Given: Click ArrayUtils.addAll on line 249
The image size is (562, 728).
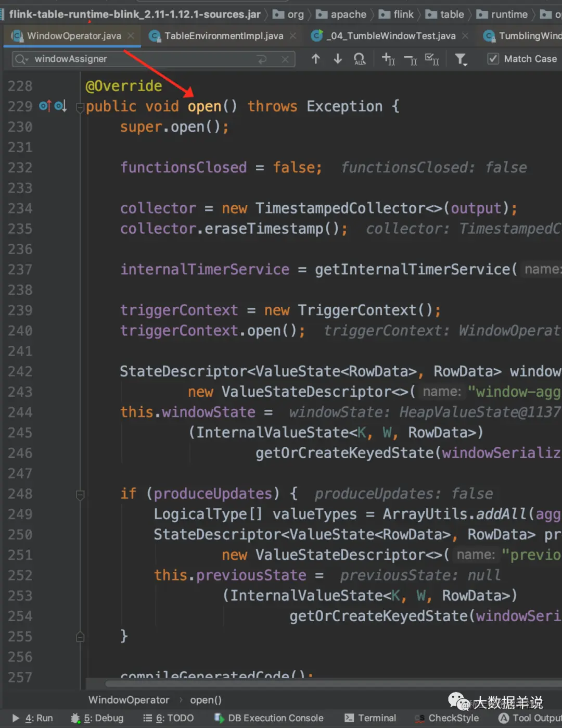Looking at the screenshot, I should (455, 514).
